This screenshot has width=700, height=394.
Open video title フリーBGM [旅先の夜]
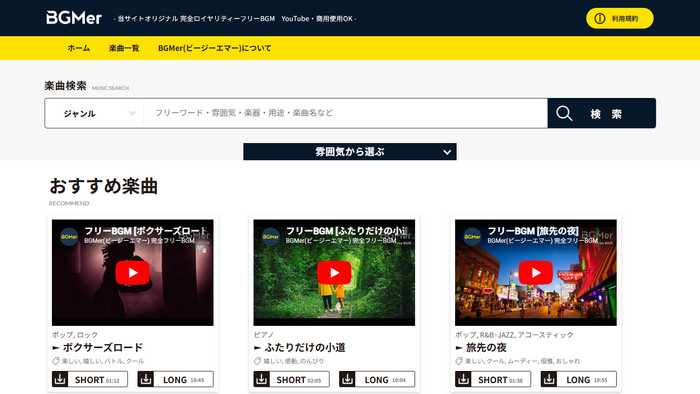[x=533, y=231]
